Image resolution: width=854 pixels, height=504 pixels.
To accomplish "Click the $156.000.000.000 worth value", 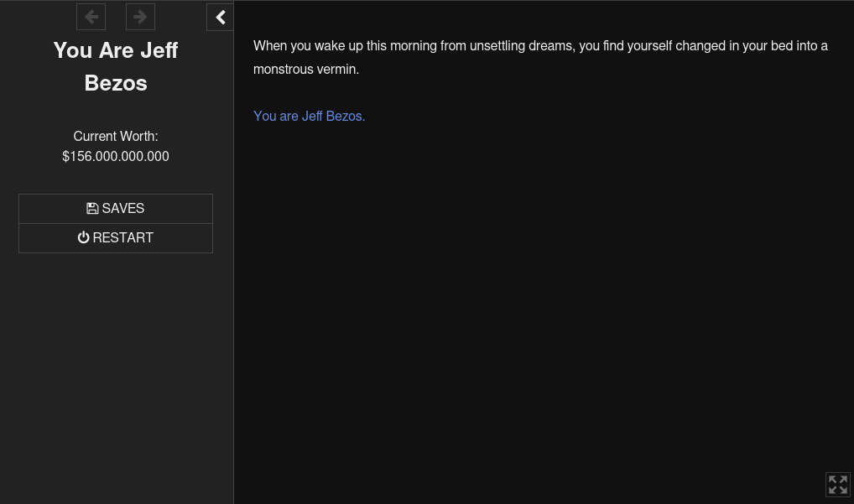I will (x=116, y=156).
